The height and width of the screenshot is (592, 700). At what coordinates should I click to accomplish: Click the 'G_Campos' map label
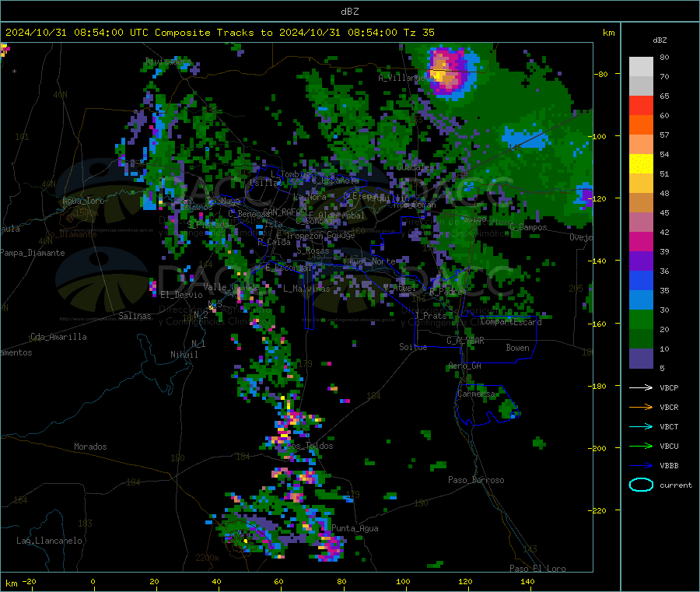click(x=528, y=227)
